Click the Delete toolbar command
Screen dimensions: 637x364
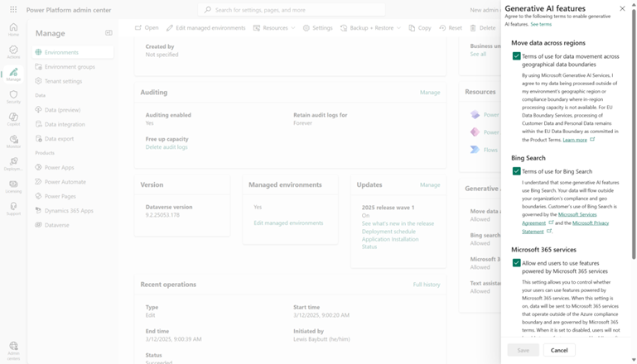point(483,27)
